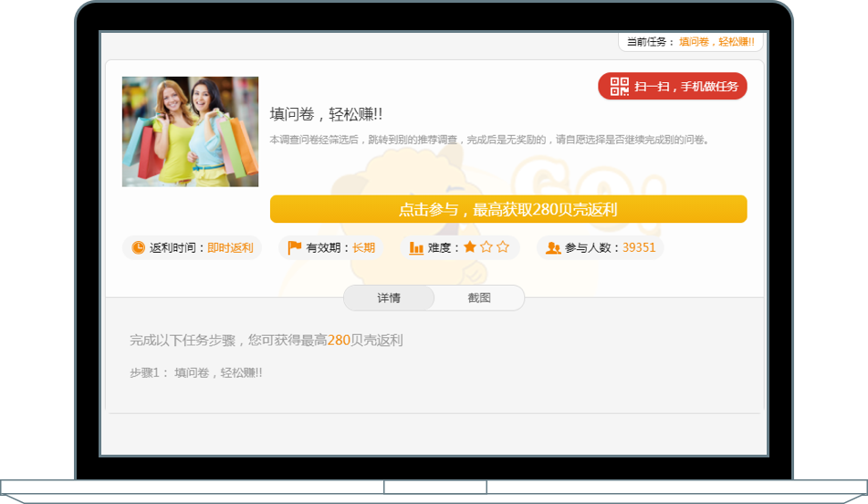
Task: Click the filled first difficulty star
Action: [x=469, y=247]
